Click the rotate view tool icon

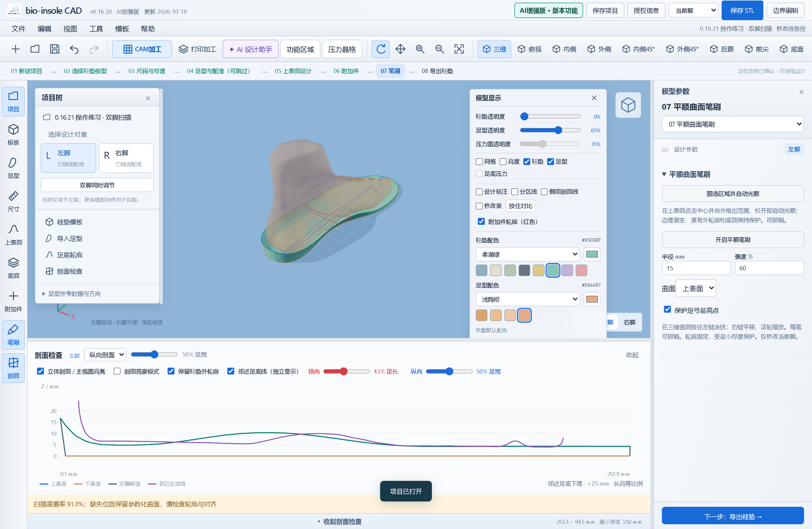[381, 49]
